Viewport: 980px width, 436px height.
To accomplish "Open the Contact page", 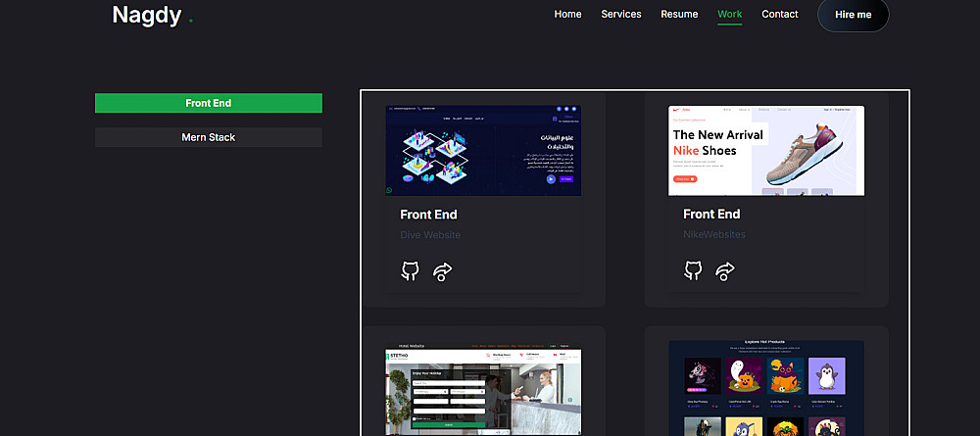I will (779, 14).
